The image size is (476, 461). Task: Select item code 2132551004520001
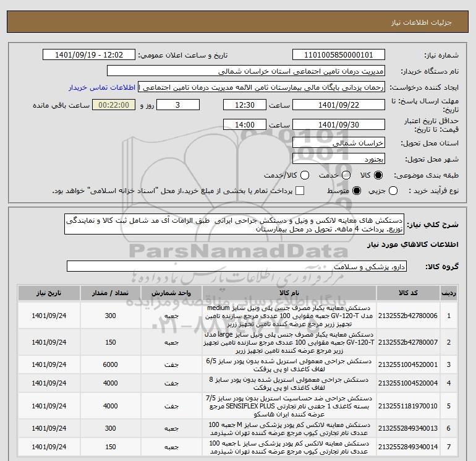tap(408, 364)
